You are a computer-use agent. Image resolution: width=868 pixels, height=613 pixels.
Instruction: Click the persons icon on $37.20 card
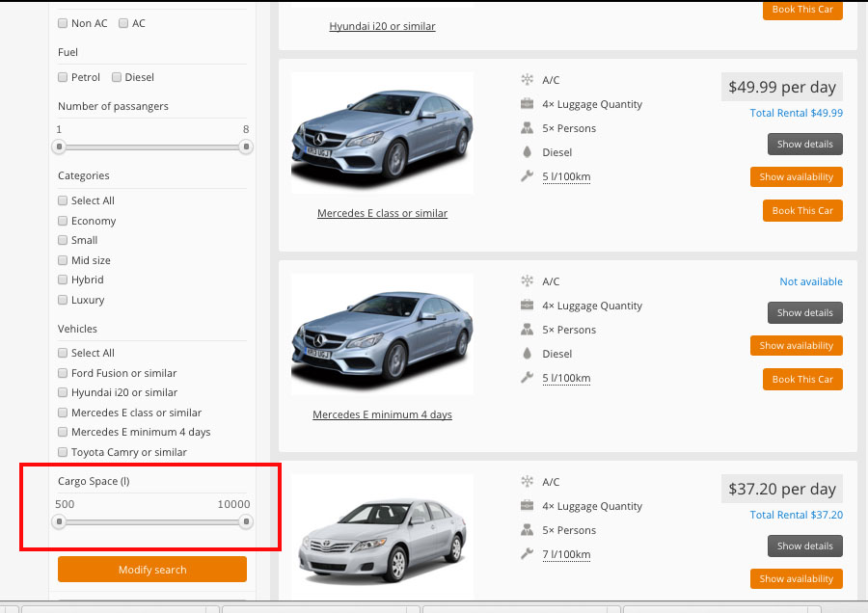[527, 530]
